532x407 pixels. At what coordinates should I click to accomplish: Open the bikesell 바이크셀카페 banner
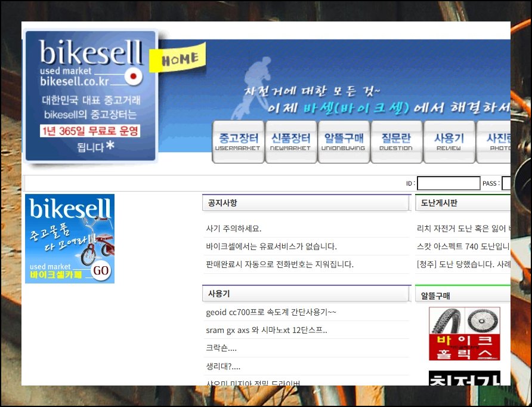tap(70, 239)
